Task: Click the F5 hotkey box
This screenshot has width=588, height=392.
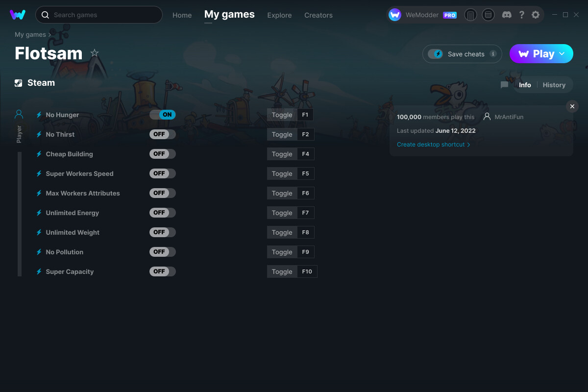Action: pyautogui.click(x=306, y=173)
